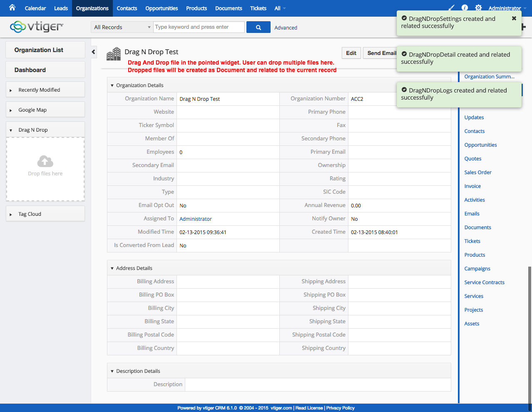The width and height of the screenshot is (532, 412).
Task: Open the vtiger.com footer link
Action: (281, 408)
